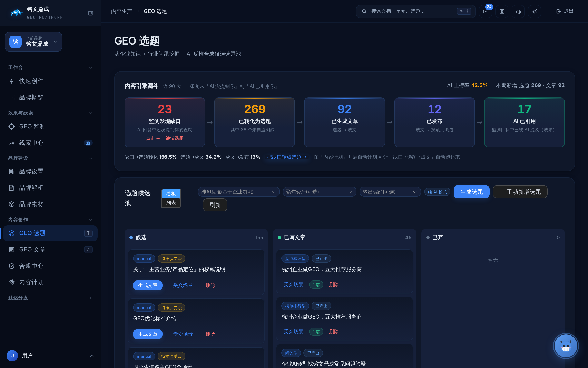Screen dimensions: 588x368
Task: Open 线索中心 in the sidebar
Action: point(50,143)
